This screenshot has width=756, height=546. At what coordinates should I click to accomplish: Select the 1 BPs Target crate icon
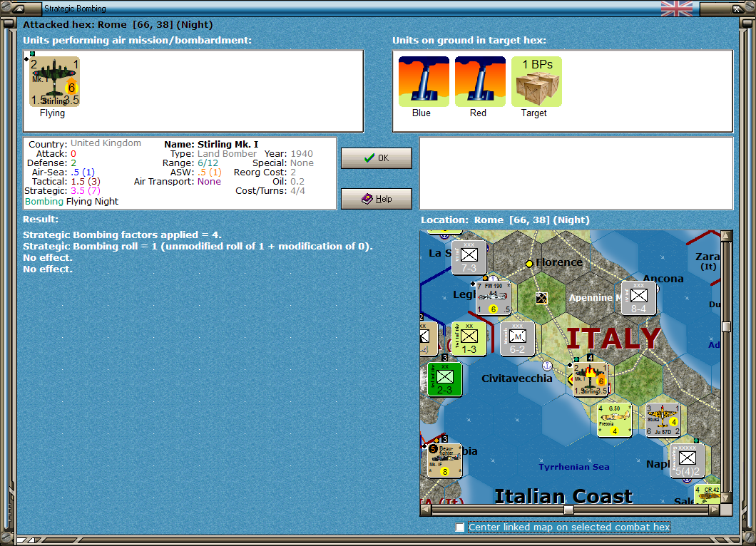(536, 81)
